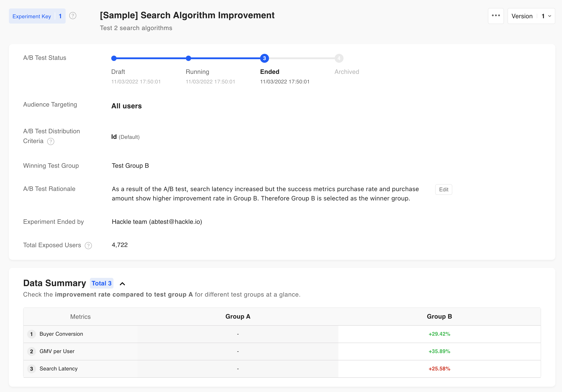The height and width of the screenshot is (392, 562).
Task: Click the Experiment Key badge
Action: pos(37,16)
